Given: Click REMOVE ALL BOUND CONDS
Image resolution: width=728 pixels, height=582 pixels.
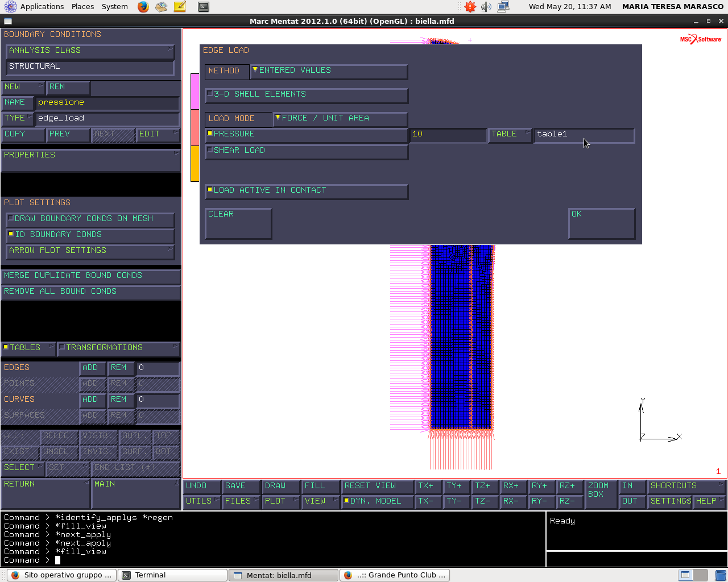Looking at the screenshot, I should tap(90, 292).
